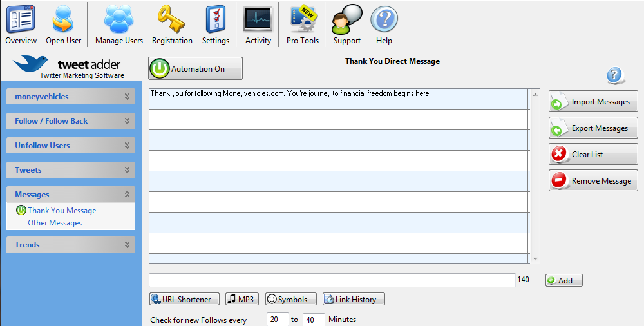
Task: Click the 140 character counter
Action: [523, 280]
